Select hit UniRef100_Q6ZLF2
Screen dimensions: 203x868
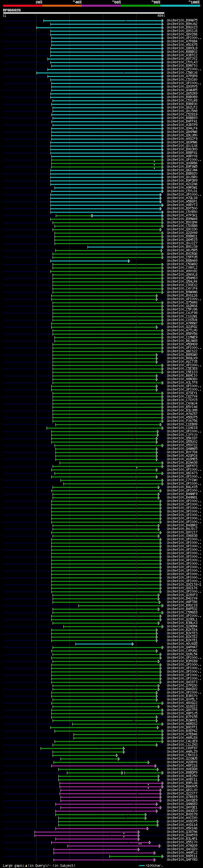pos(182,108)
